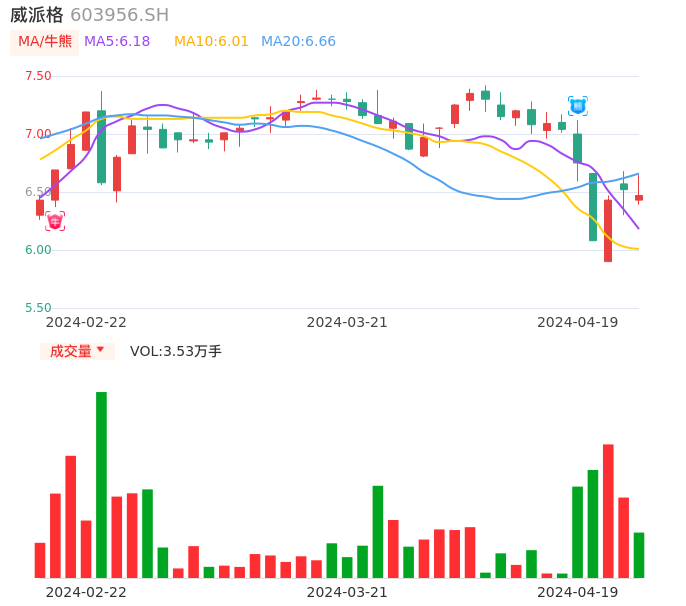This screenshot has height=606, width=686.
Task: Open the 成交量 indicator dropdown
Action: coord(77,351)
